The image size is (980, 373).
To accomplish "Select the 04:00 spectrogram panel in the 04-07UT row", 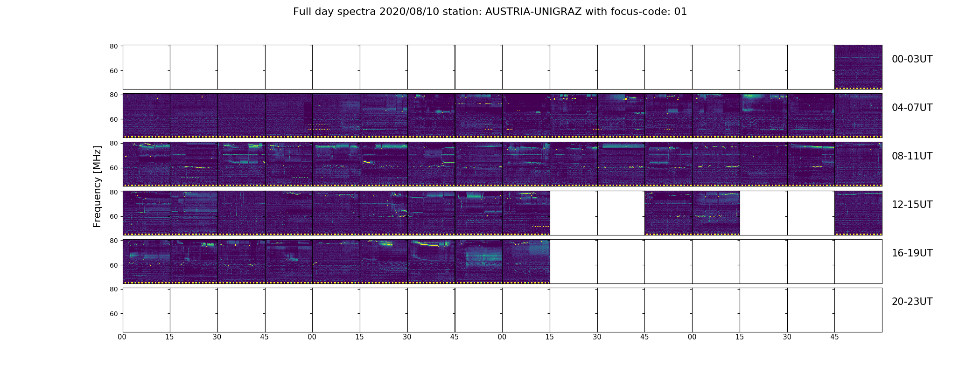I will click(147, 116).
